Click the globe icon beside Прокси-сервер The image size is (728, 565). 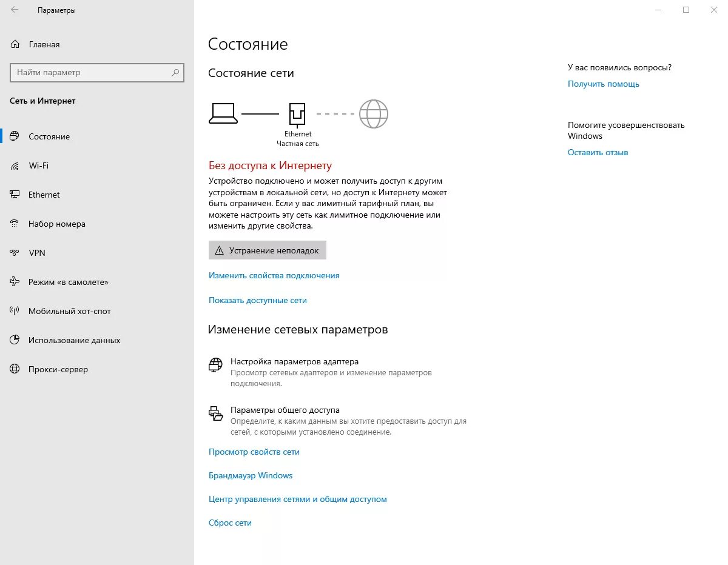(15, 369)
